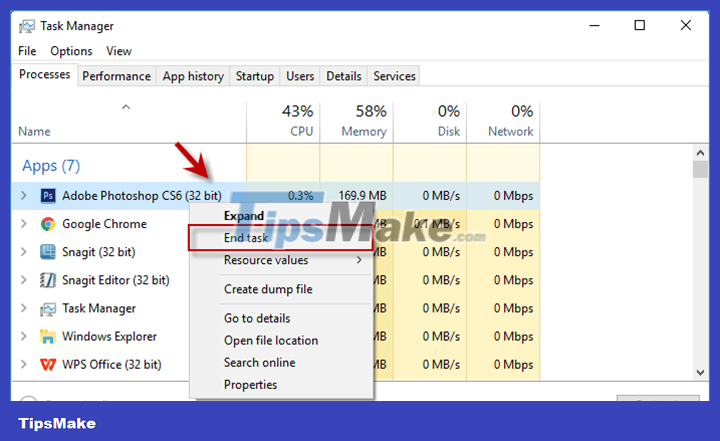Expand the Task Manager process group
Viewport: 720px width, 441px height.
point(24,308)
